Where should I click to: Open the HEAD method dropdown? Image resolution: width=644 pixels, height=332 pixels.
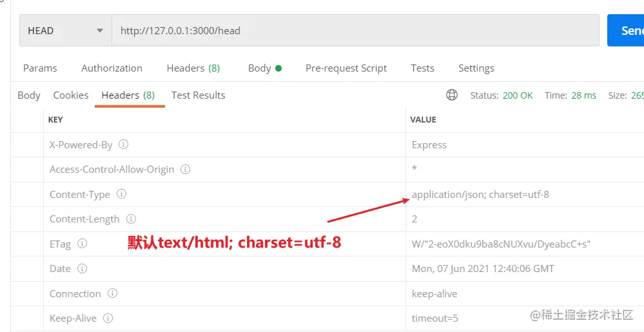65,30
